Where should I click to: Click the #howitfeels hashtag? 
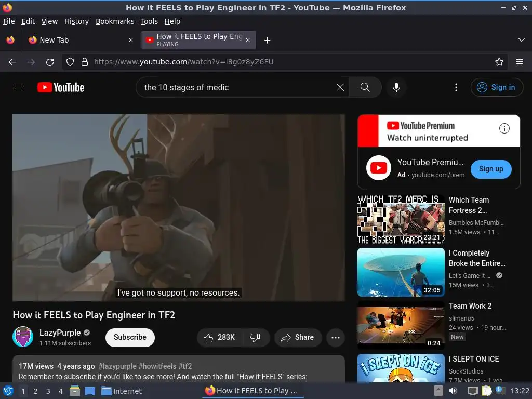click(157, 366)
